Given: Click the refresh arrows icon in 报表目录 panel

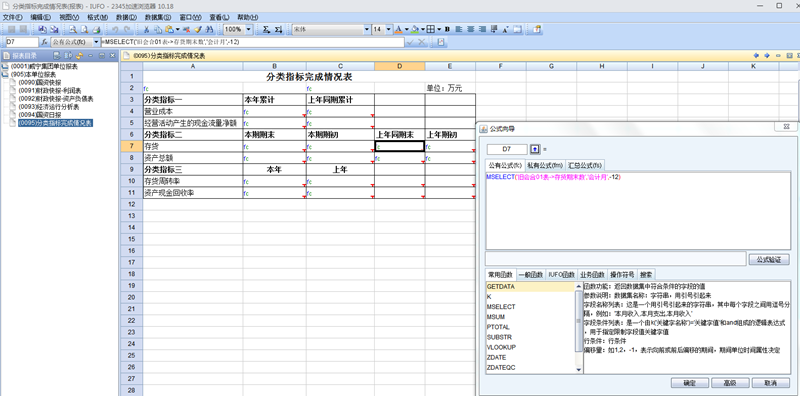Looking at the screenshot, I should click(x=80, y=55).
